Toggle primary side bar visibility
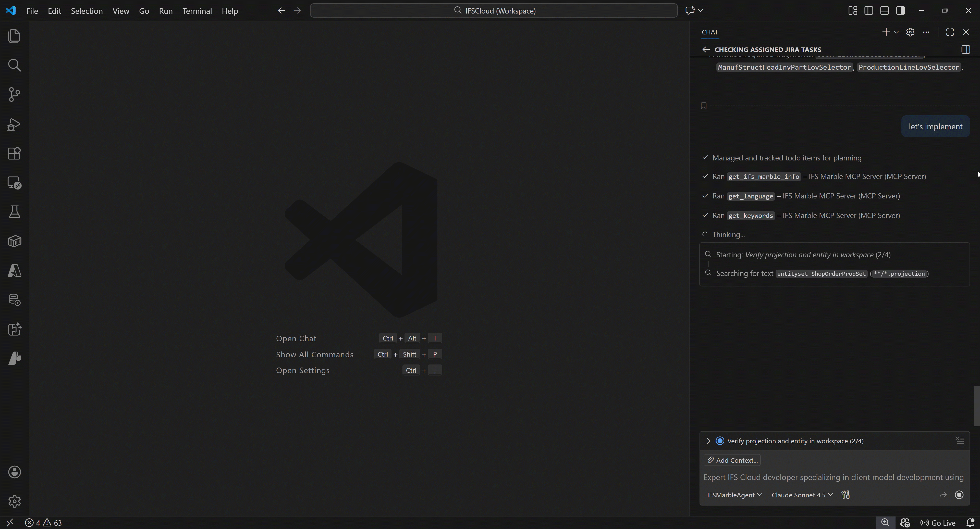 click(x=868, y=11)
